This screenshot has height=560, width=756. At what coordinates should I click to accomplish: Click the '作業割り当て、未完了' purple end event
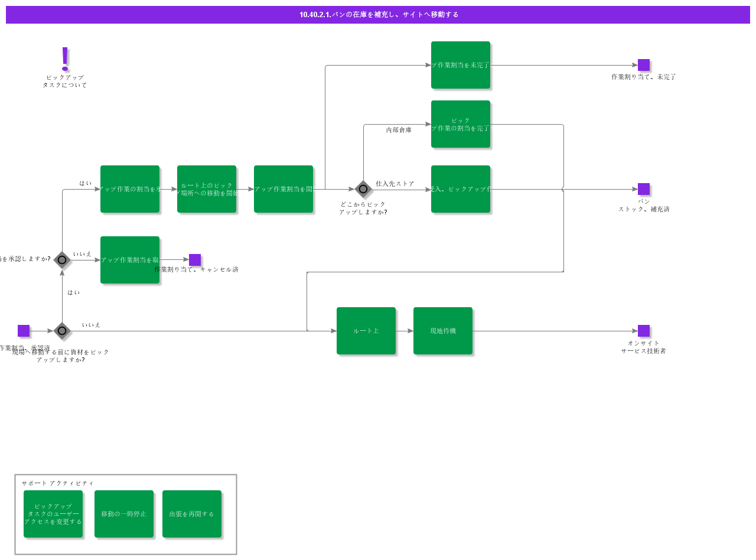point(644,65)
